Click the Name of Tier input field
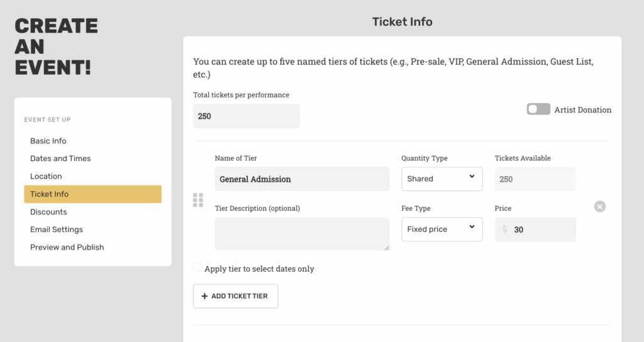Screen dimensions: 644x342 point(302,179)
